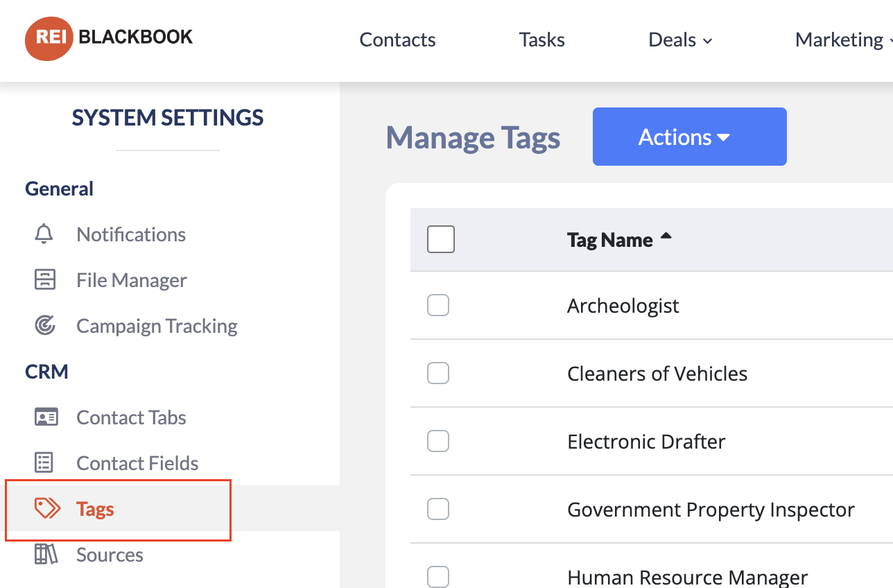Click the Tags label icon
Screen dimensions: 893x588
pyautogui.click(x=47, y=509)
